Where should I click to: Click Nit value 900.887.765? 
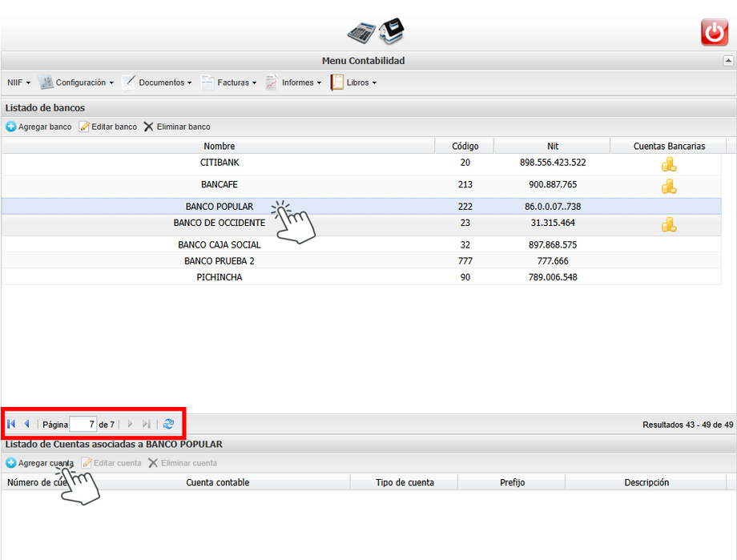[x=553, y=185]
